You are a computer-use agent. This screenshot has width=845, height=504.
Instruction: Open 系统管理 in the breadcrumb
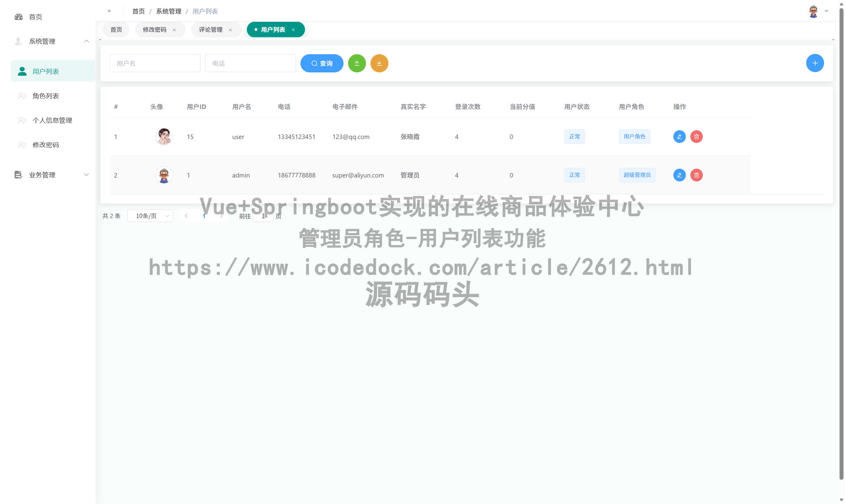pos(168,11)
